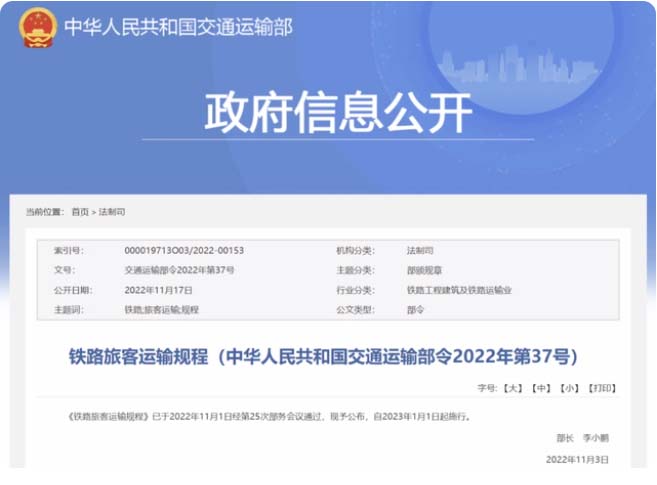
Task: Select 法制司 in the 机构分类 row
Action: point(420,250)
